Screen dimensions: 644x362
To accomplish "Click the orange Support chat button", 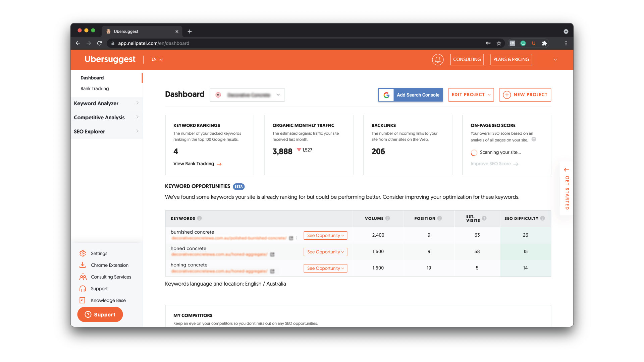I will coord(100,314).
